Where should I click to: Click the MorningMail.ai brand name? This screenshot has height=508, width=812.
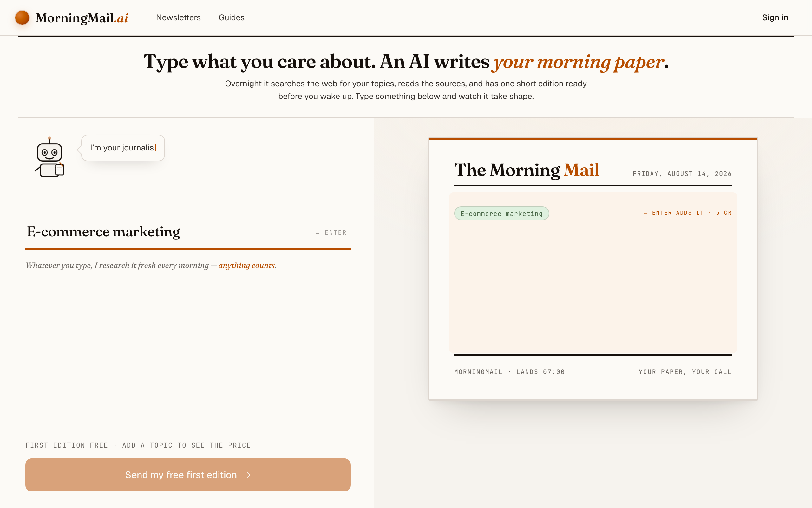(82, 18)
